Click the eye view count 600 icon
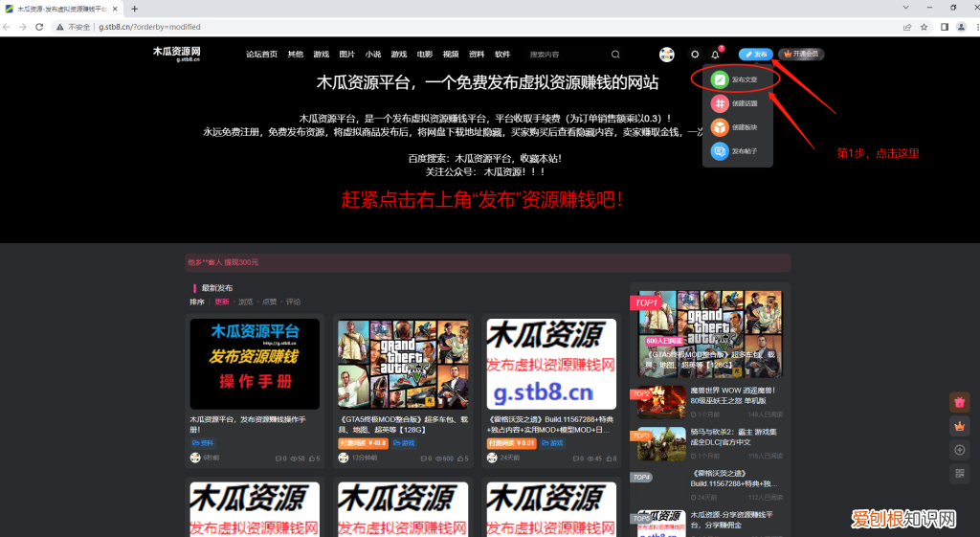Image resolution: width=980 pixels, height=537 pixels. pyautogui.click(x=439, y=459)
